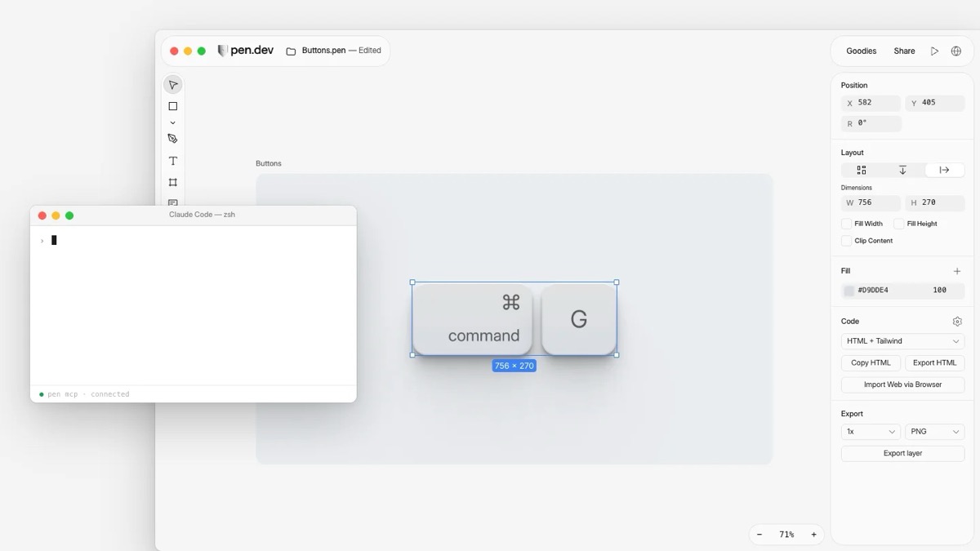Enable the Clip Content checkbox
This screenshot has height=551, width=980.
[846, 241]
